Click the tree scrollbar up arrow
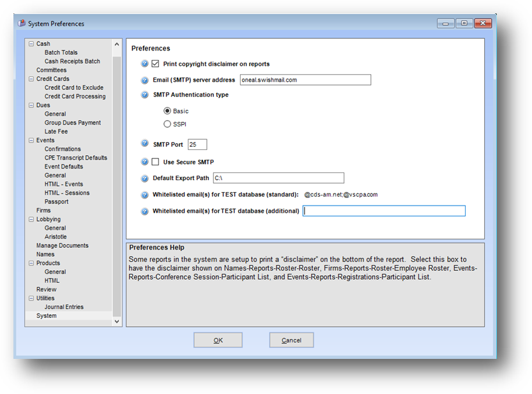Viewport: 532px width, 394px height. click(117, 44)
